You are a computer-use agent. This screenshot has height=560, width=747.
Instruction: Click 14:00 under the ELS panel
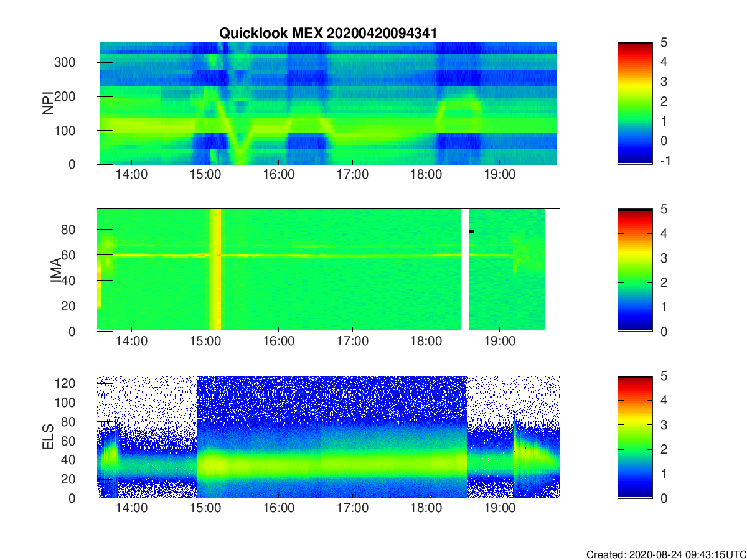tap(131, 508)
